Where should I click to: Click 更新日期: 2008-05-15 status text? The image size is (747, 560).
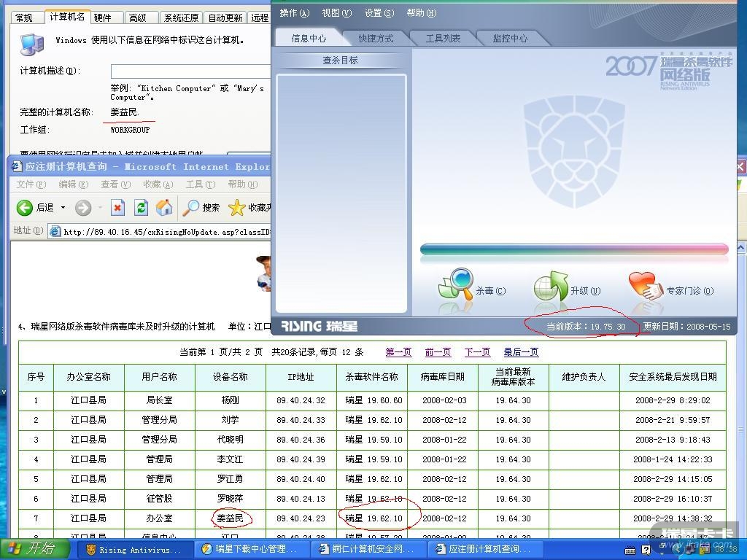tap(686, 327)
